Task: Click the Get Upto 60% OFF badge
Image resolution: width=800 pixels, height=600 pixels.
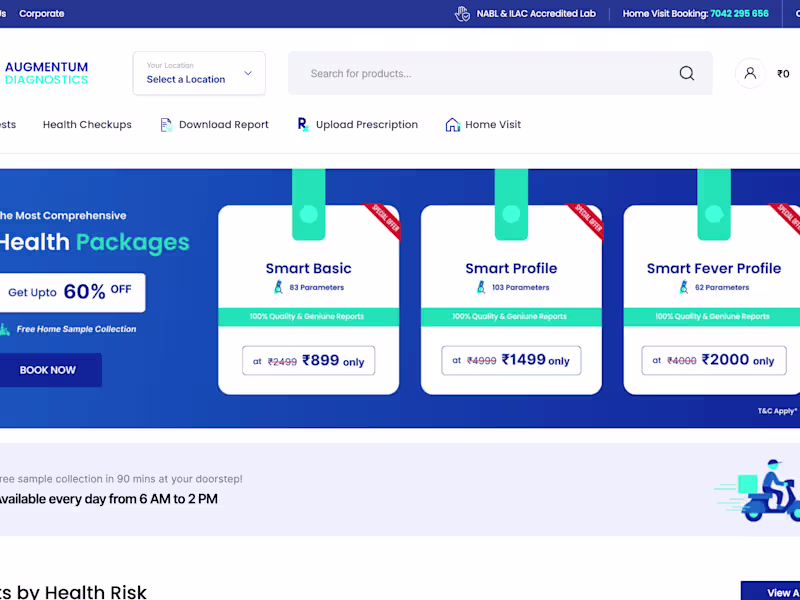Action: tap(71, 292)
